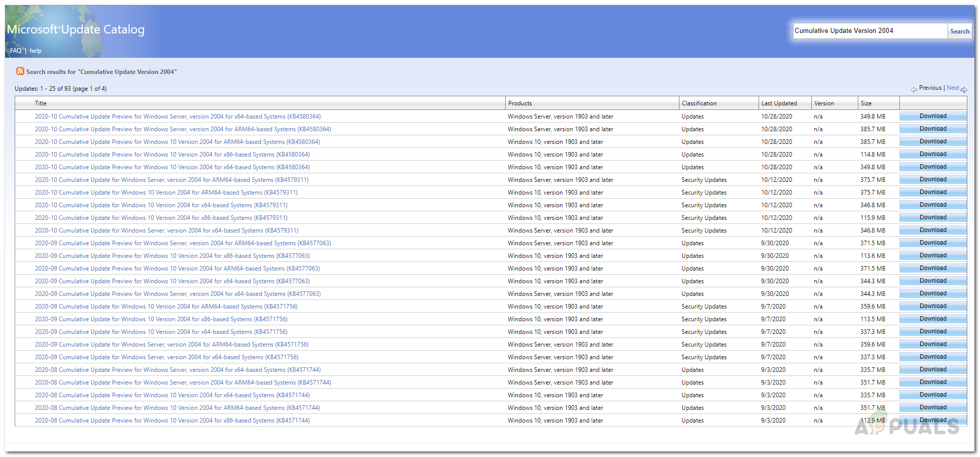This screenshot has height=457, width=980.
Task: Focus the search box with Cumulative Update text
Action: pyautogui.click(x=869, y=31)
